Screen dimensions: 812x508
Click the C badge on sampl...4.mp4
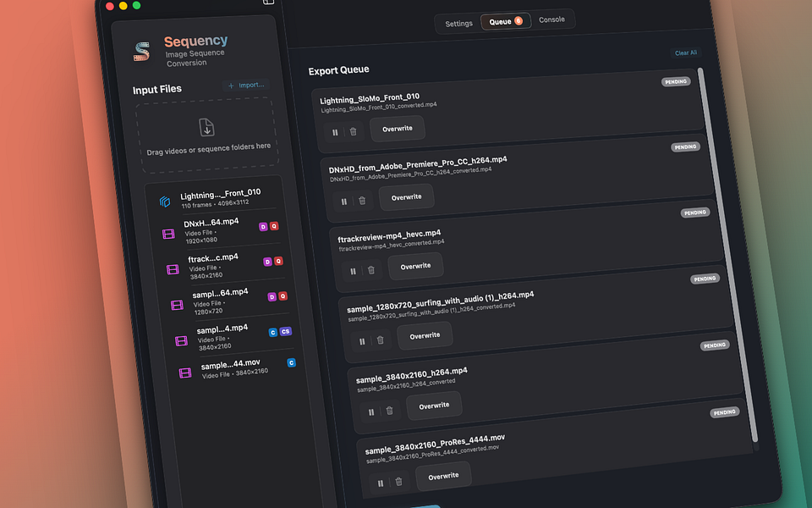[x=273, y=332]
